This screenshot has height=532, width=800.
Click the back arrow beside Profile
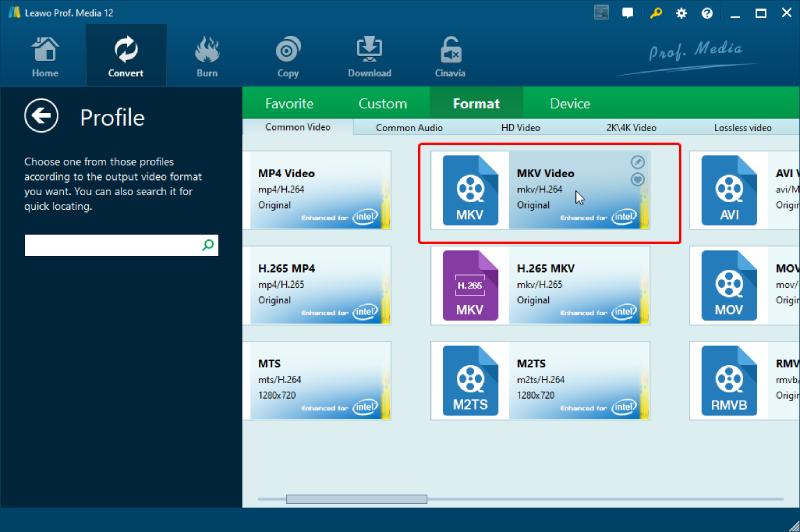coord(41,116)
